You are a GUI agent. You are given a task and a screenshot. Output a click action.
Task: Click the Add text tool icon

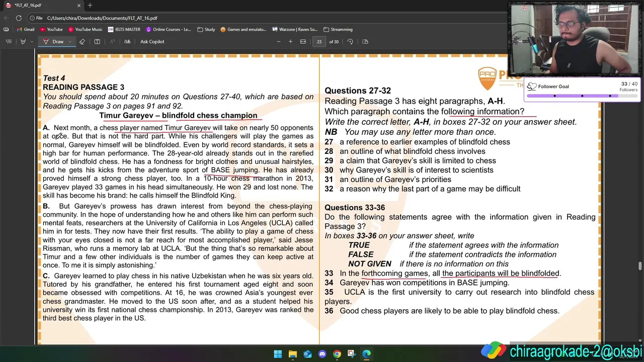[97, 42]
